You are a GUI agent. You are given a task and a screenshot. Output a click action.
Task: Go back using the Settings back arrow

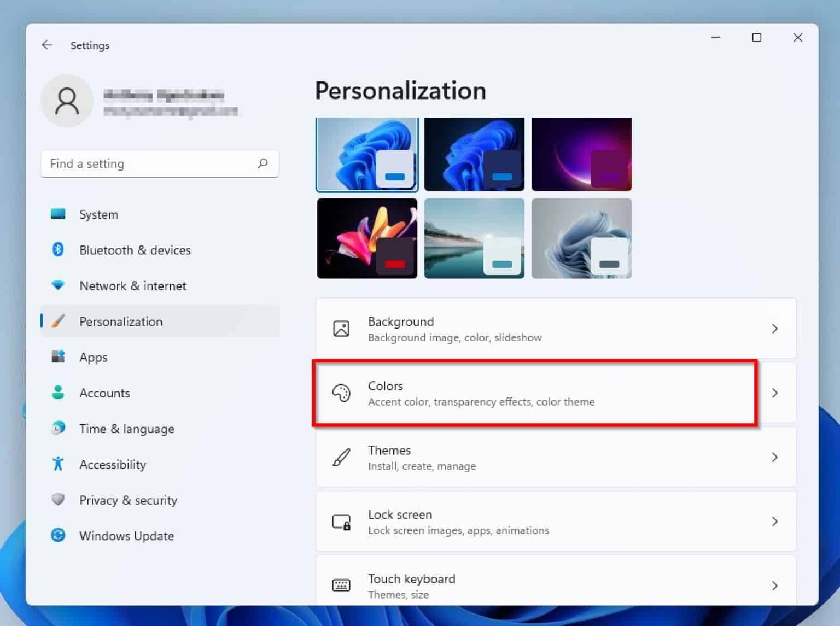click(x=47, y=45)
